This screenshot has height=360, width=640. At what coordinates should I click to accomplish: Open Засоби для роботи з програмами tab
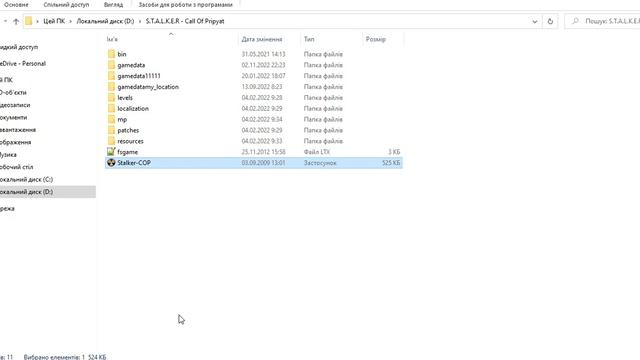pos(185,5)
